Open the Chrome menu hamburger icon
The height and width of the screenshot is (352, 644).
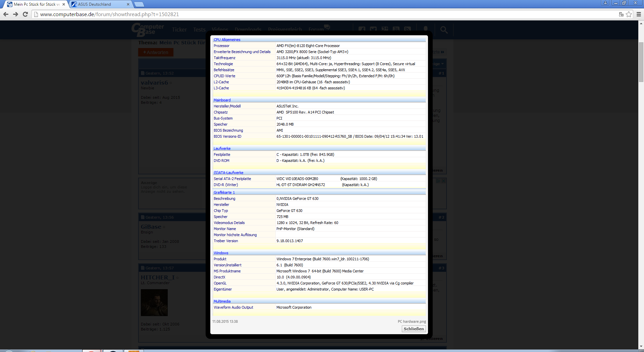click(639, 14)
